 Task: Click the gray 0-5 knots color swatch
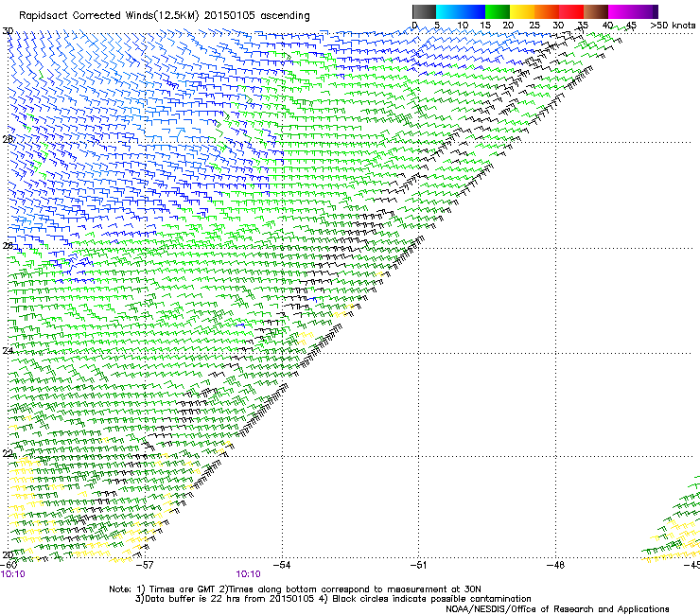424,11
